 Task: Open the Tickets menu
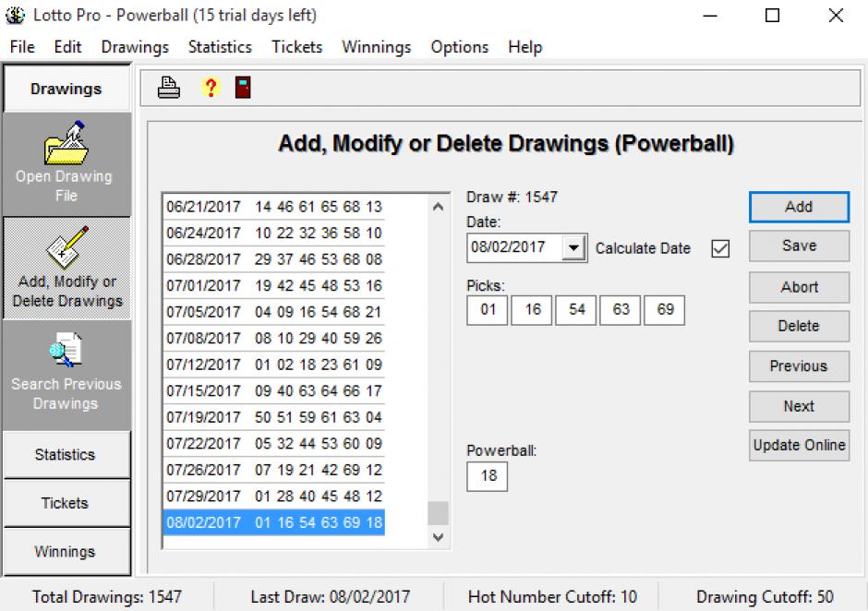[296, 47]
